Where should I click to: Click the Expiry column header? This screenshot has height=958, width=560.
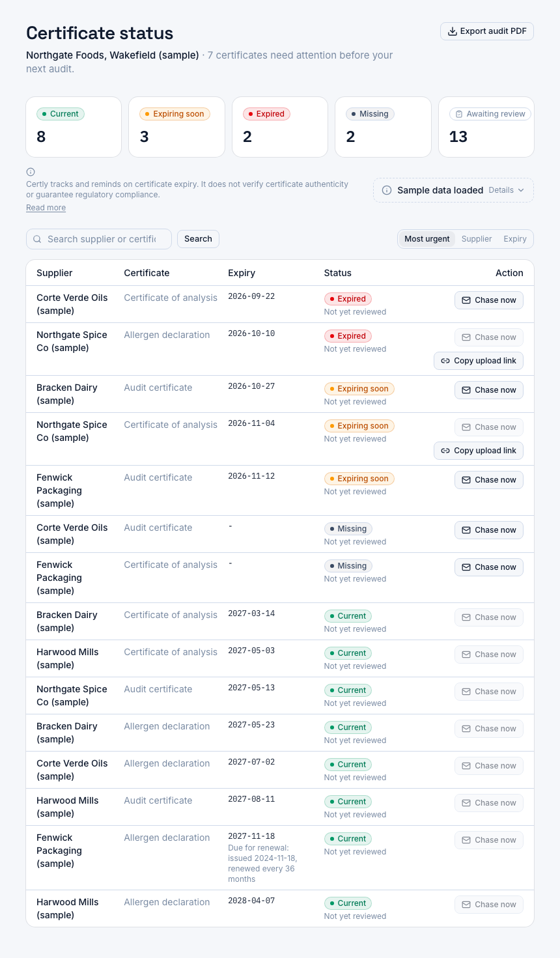coord(242,273)
